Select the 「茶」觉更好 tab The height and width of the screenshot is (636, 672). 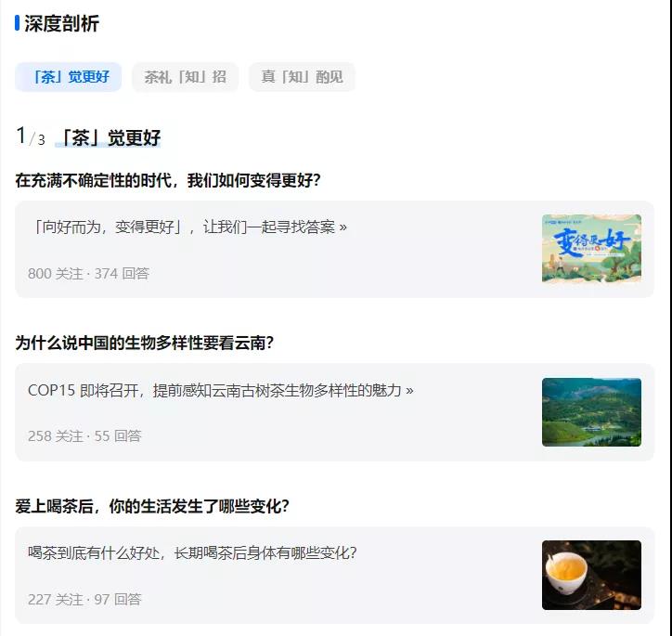coord(69,77)
